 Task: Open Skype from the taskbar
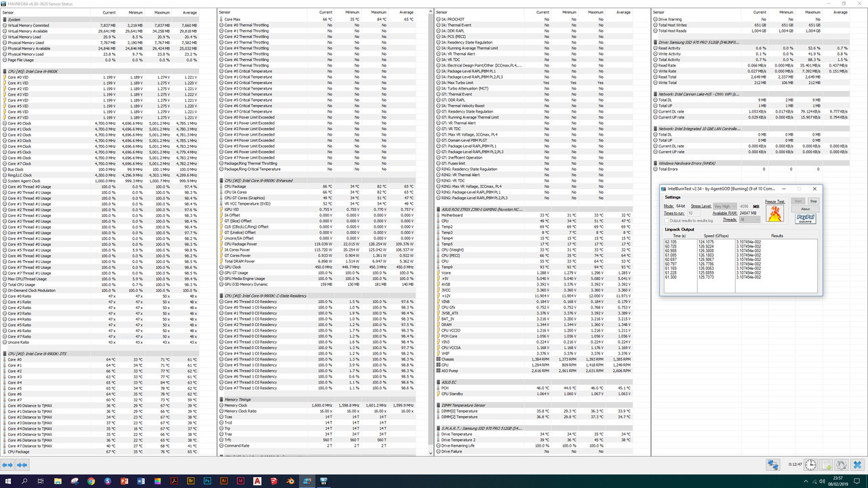click(x=106, y=481)
